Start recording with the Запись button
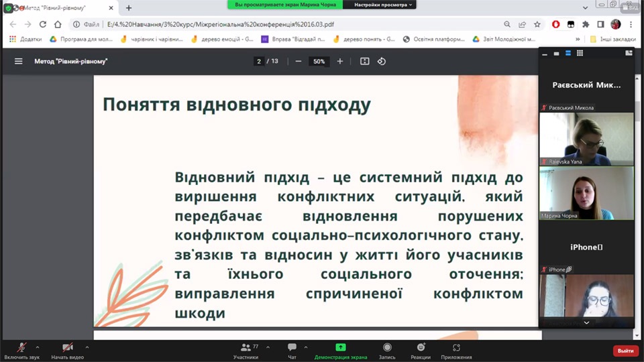This screenshot has width=644, height=362. [x=387, y=350]
